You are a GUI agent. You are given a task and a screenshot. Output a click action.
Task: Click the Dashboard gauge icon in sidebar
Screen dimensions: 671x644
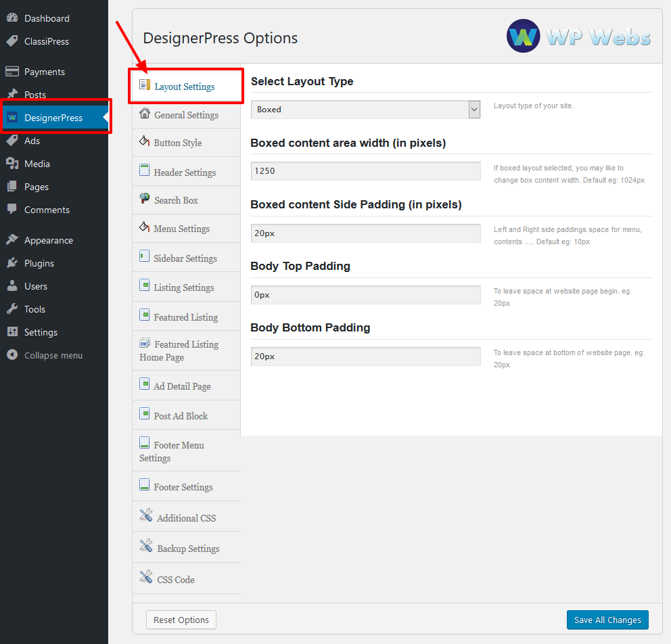12,18
